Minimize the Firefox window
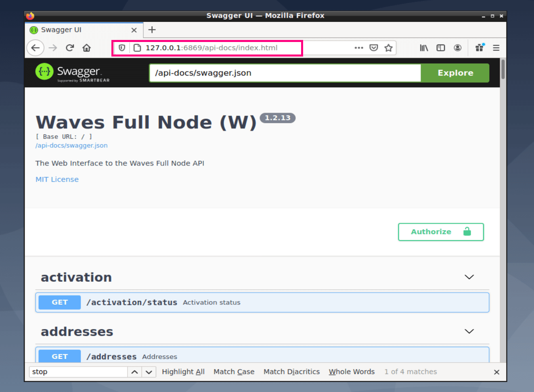 (x=483, y=16)
